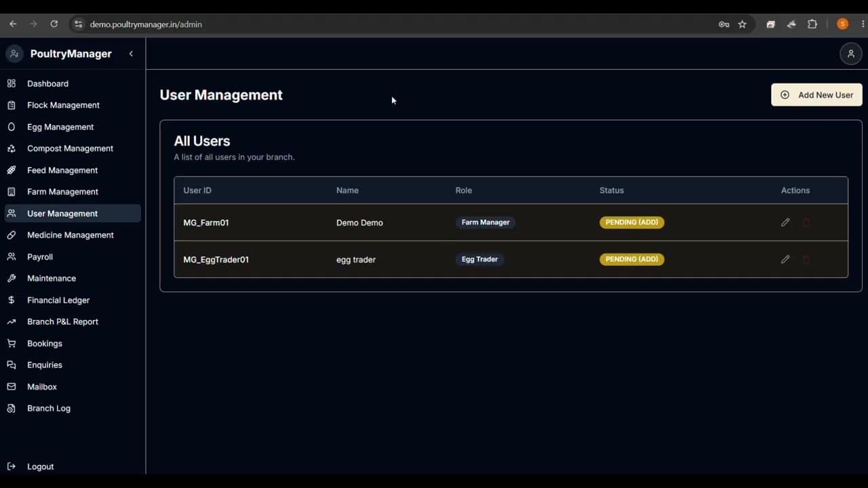Click the Bookings cart icon
This screenshot has width=868, height=488.
click(12, 344)
